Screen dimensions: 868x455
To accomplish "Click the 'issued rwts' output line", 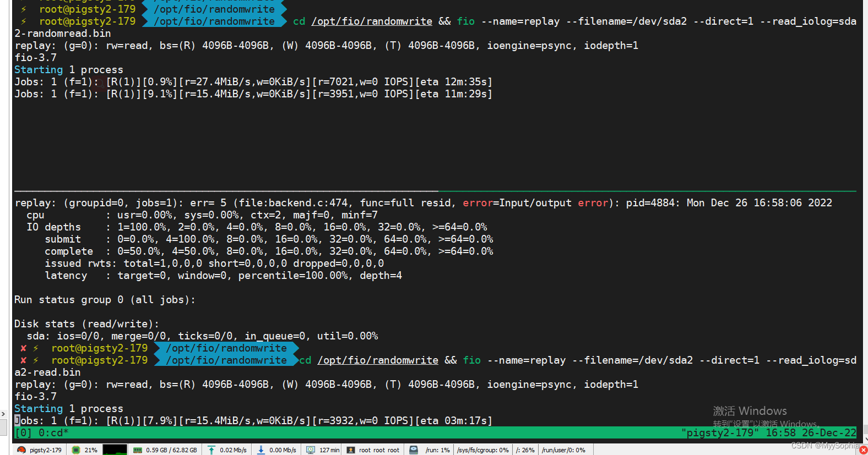I will [x=214, y=264].
